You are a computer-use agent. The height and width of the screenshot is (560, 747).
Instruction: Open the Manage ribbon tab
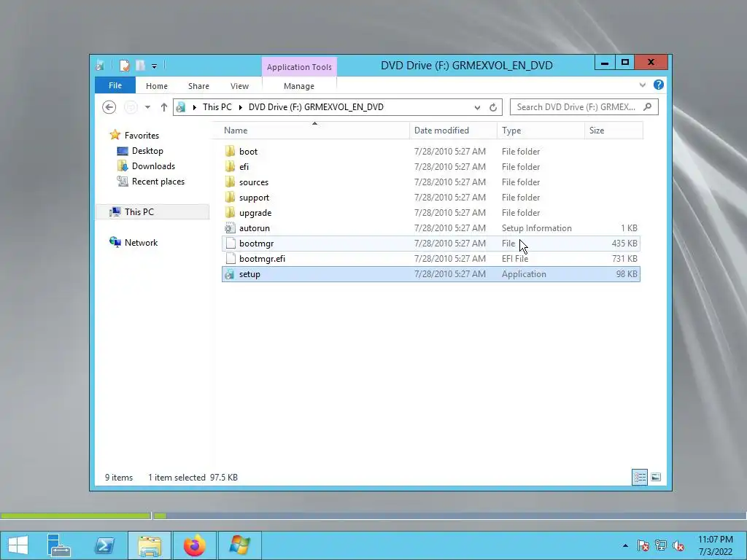click(299, 86)
